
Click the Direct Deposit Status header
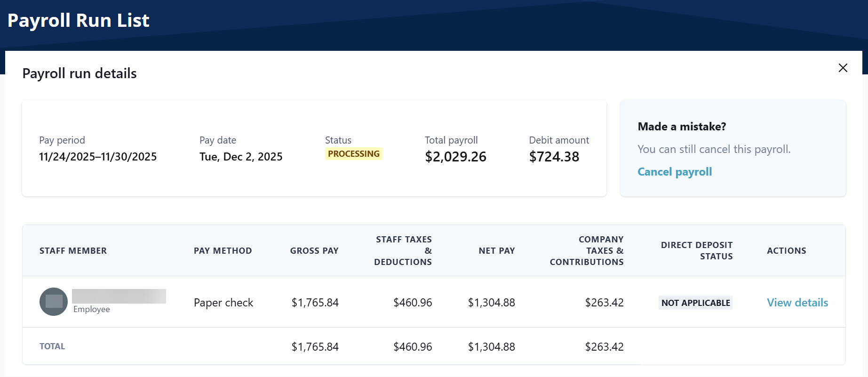tap(696, 251)
